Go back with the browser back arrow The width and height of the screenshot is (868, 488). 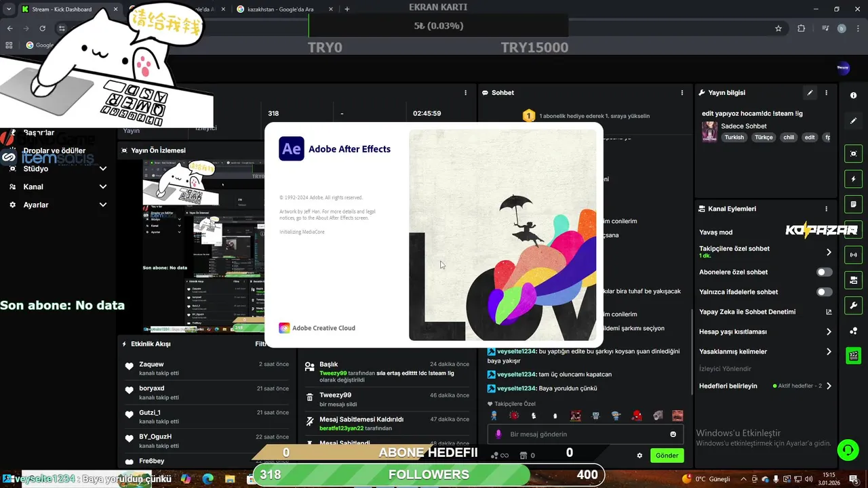(x=10, y=28)
